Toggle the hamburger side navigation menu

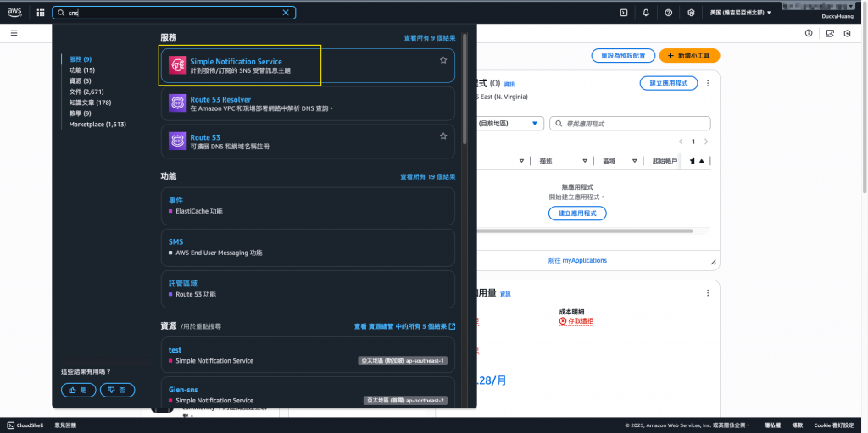click(x=14, y=33)
